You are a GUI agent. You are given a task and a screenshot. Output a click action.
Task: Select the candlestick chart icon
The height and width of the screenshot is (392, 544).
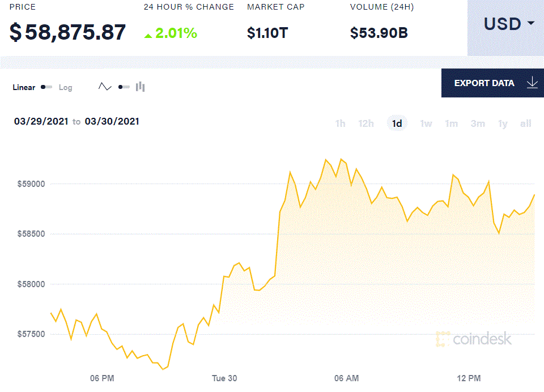coord(140,87)
